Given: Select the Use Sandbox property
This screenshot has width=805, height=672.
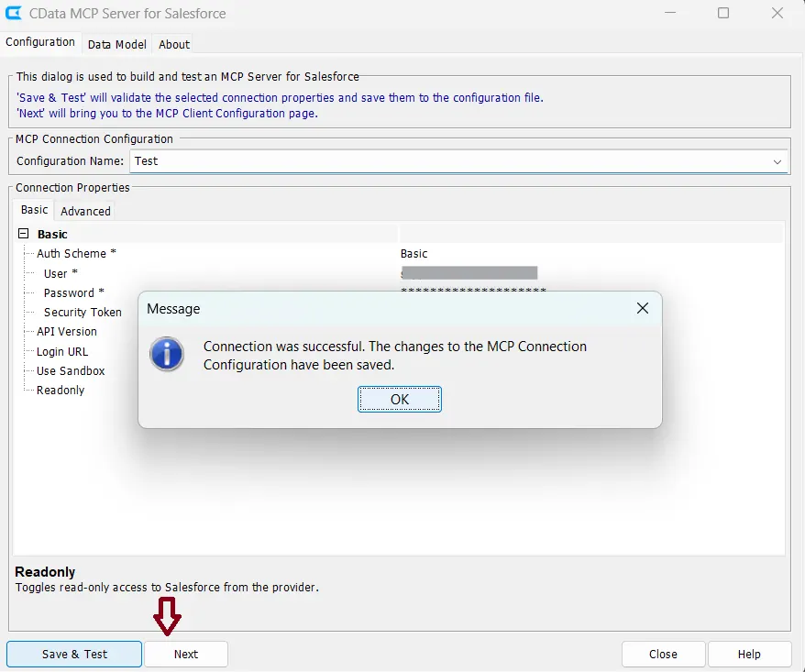Looking at the screenshot, I should [71, 371].
